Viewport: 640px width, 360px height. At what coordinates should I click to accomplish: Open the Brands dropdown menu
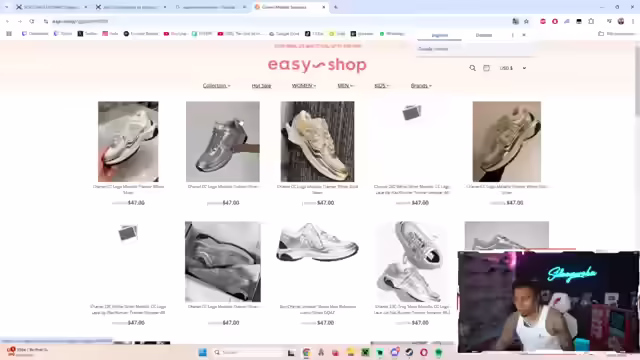click(421, 86)
